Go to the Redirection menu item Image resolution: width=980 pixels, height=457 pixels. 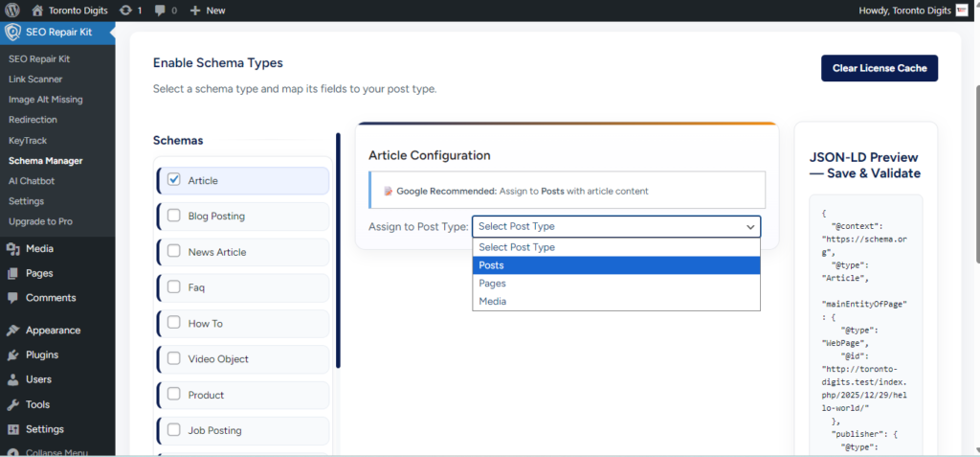[33, 120]
